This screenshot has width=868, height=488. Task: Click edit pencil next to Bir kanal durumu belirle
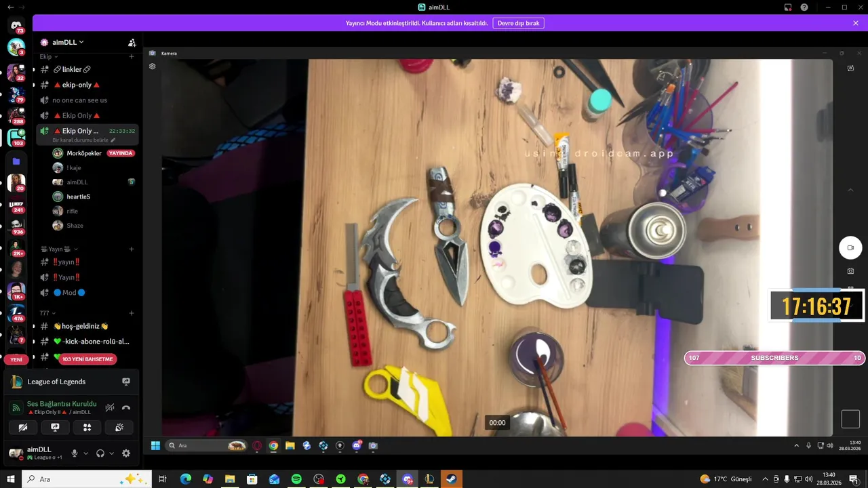pos(113,140)
